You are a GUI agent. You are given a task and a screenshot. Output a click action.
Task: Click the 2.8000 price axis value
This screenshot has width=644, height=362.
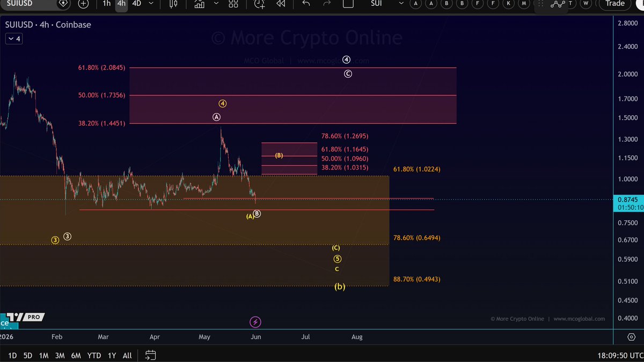point(627,23)
